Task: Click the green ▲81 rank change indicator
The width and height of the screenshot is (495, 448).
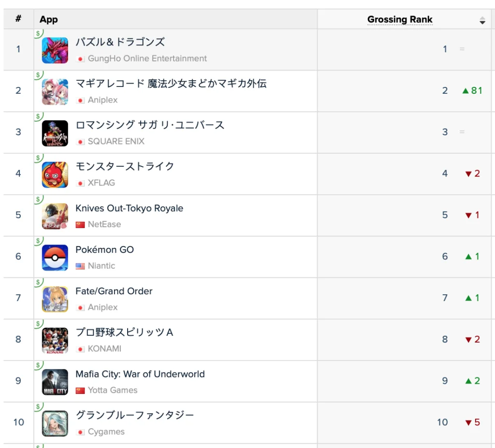Action: (471, 90)
